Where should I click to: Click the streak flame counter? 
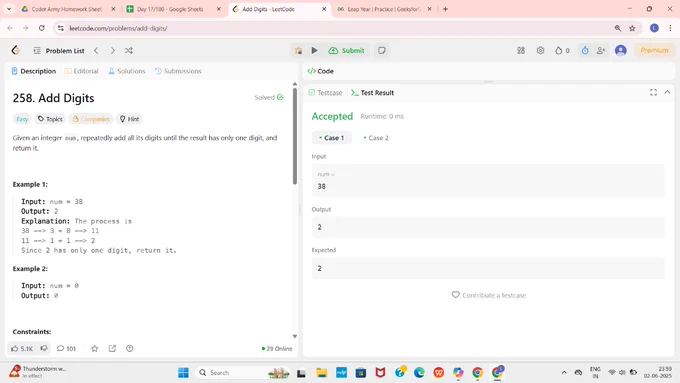tap(562, 50)
